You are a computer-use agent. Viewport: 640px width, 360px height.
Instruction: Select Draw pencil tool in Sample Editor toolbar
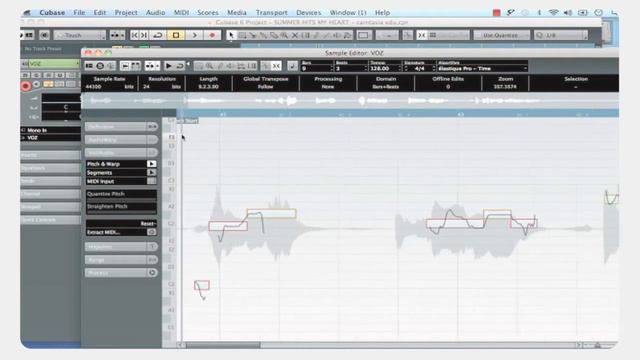click(x=220, y=65)
